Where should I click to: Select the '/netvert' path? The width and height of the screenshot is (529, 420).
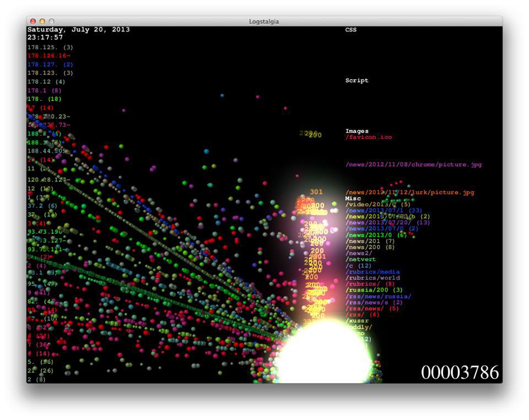pos(360,260)
